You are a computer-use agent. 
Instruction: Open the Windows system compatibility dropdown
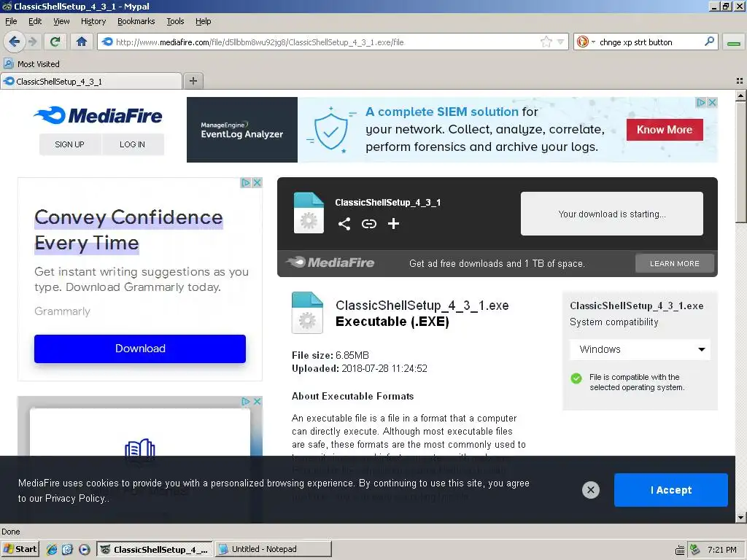[640, 349]
